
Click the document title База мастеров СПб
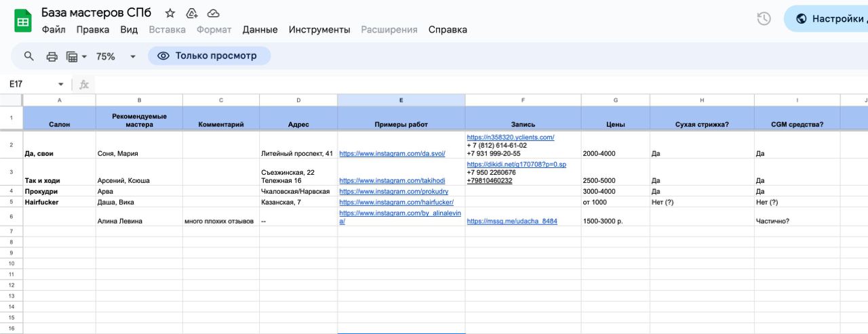click(96, 13)
